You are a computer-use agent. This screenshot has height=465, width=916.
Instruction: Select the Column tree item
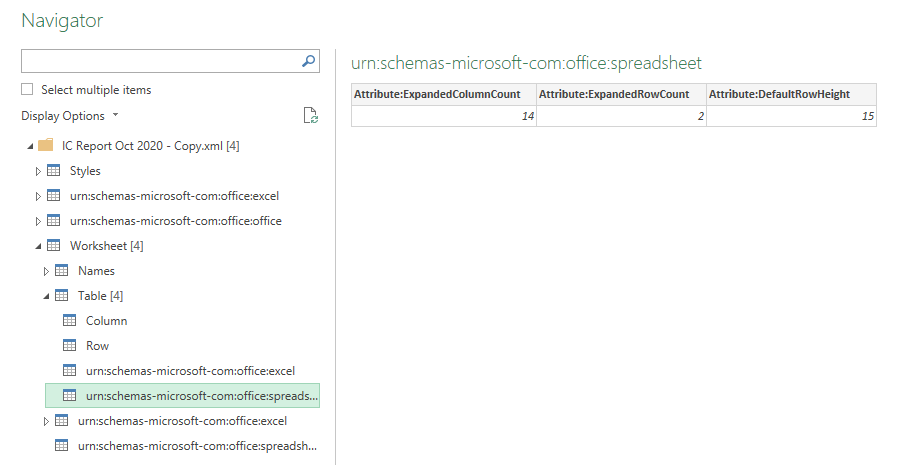click(106, 321)
